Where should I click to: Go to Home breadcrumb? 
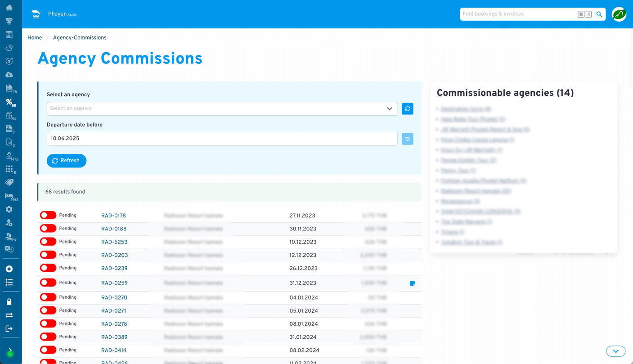point(35,38)
